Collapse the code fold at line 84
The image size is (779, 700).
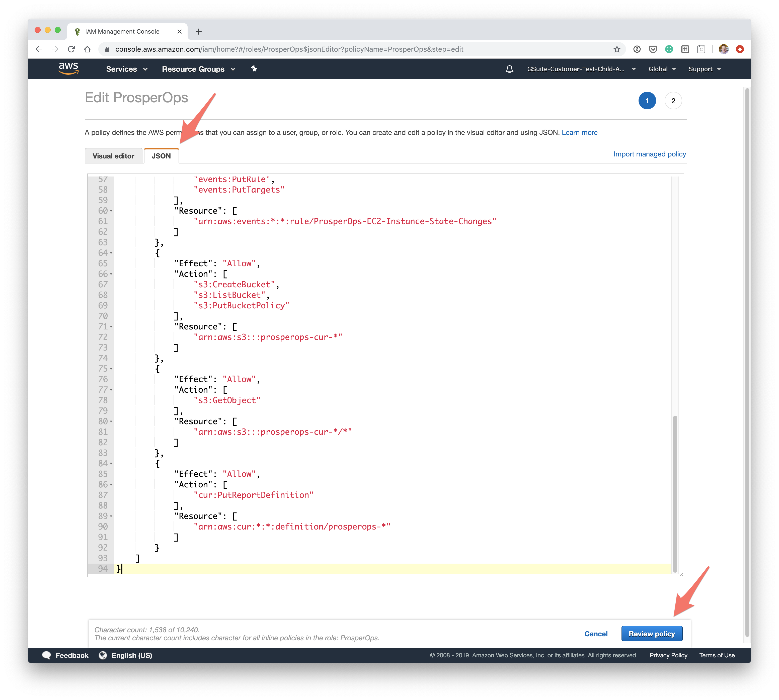[111, 464]
